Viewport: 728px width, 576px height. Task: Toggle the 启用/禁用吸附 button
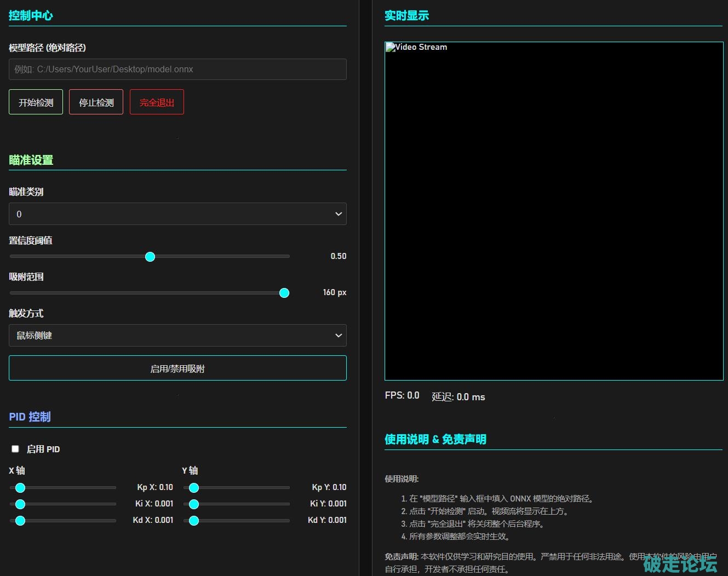[x=177, y=368]
